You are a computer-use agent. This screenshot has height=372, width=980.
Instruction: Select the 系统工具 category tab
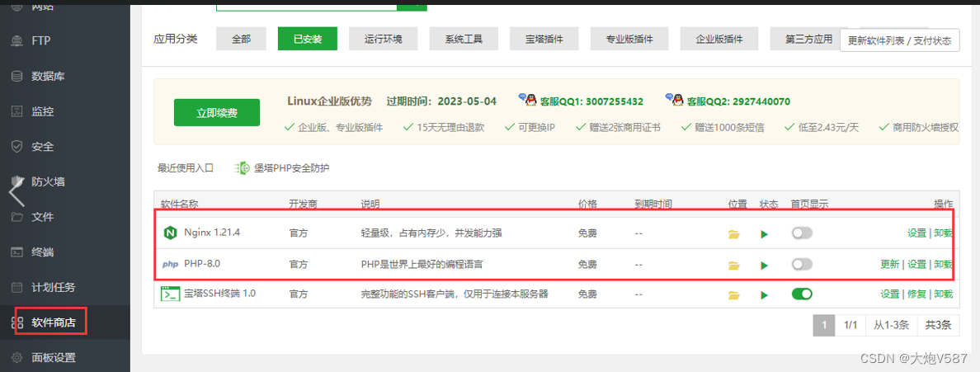[x=463, y=39]
